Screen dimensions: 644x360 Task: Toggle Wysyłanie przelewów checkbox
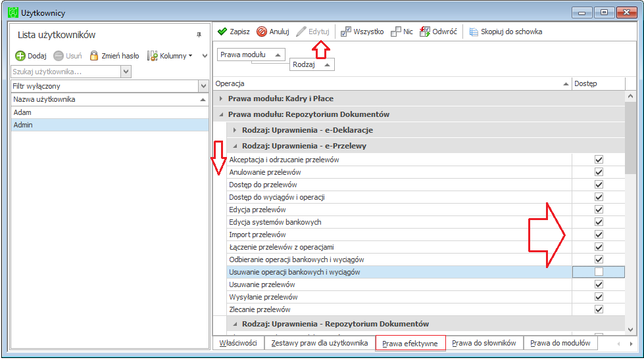tap(599, 297)
